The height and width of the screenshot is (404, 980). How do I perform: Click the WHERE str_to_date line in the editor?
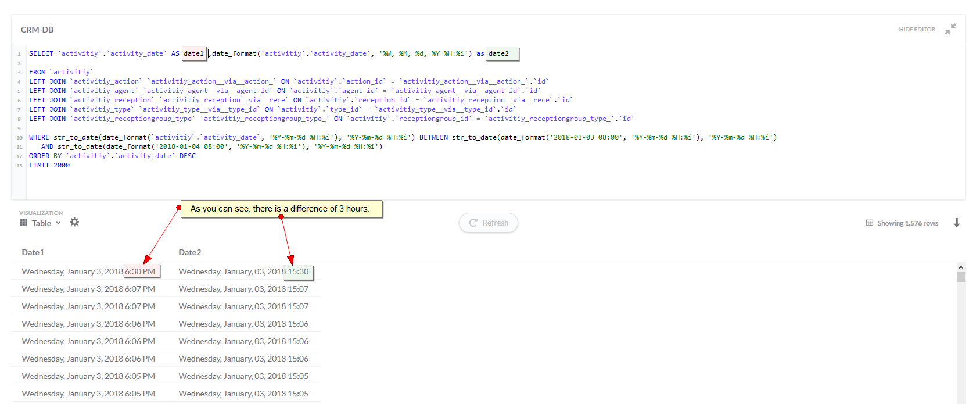tap(403, 137)
